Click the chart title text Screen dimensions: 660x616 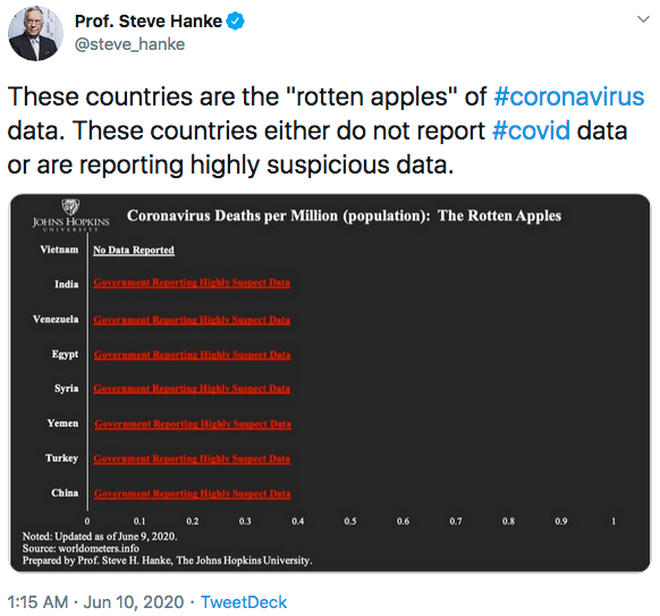(344, 216)
